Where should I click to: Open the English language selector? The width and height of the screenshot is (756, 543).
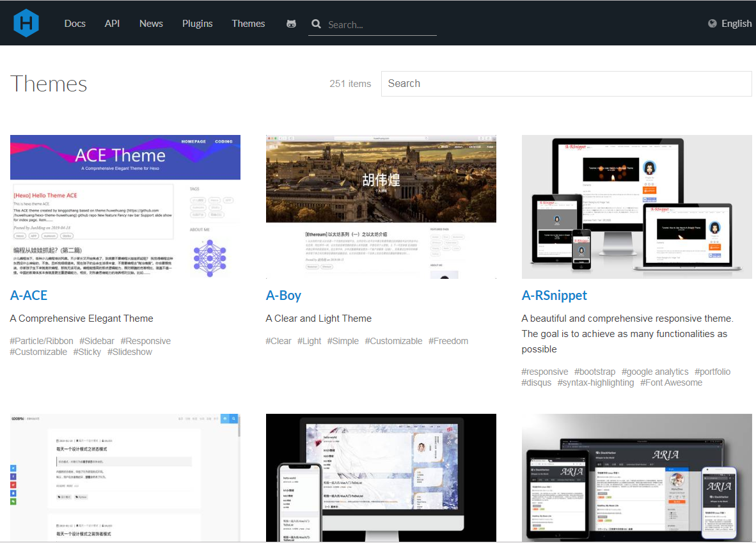(x=736, y=24)
